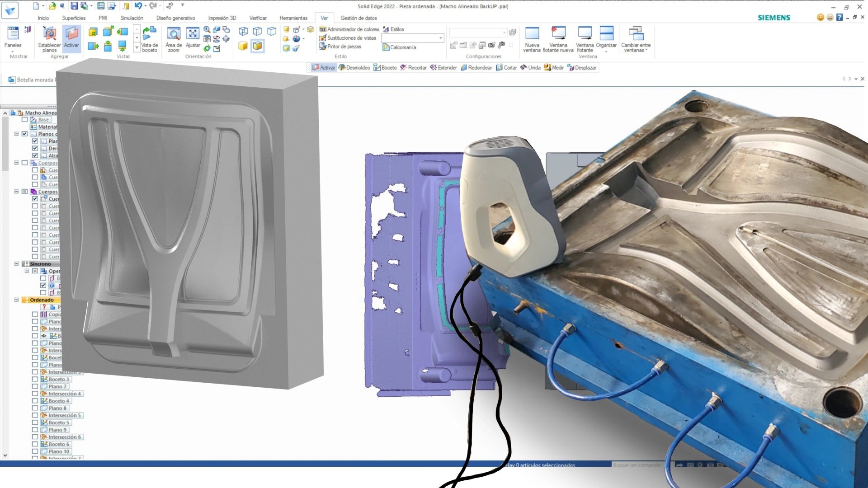Click the blue help question mark icon
Viewport: 868px width, 488px height.
pos(840,17)
